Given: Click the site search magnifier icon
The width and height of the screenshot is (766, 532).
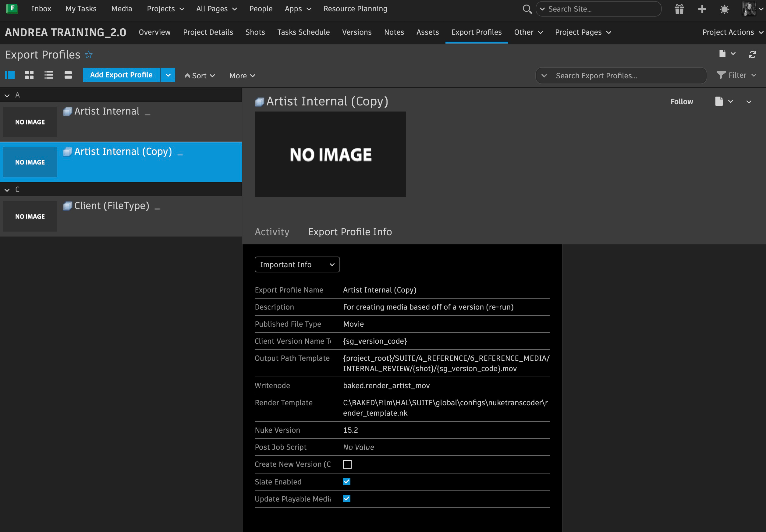Looking at the screenshot, I should [527, 9].
